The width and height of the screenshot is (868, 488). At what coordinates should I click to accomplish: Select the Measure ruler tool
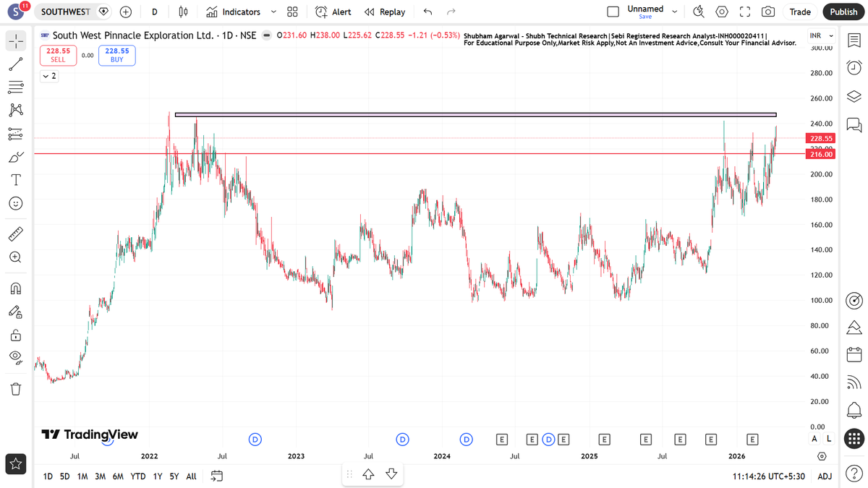(x=16, y=234)
